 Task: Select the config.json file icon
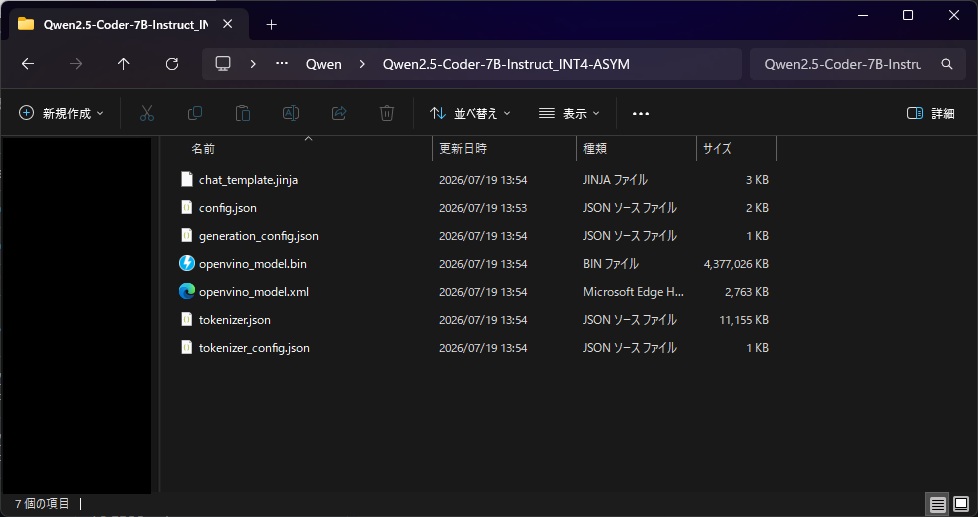[x=186, y=208]
